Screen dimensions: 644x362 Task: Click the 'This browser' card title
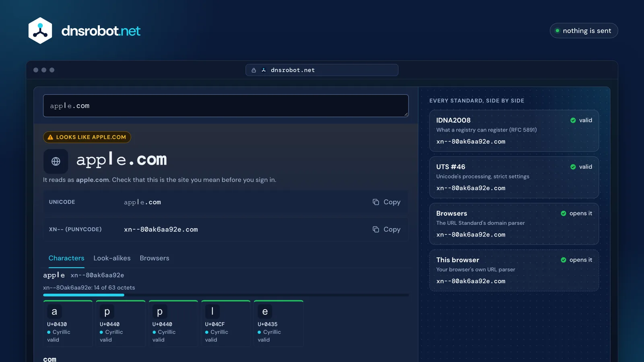(x=458, y=260)
